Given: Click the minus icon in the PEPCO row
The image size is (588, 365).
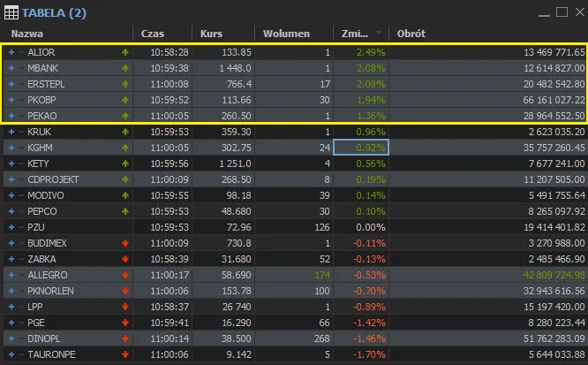Looking at the screenshot, I should [x=21, y=211].
